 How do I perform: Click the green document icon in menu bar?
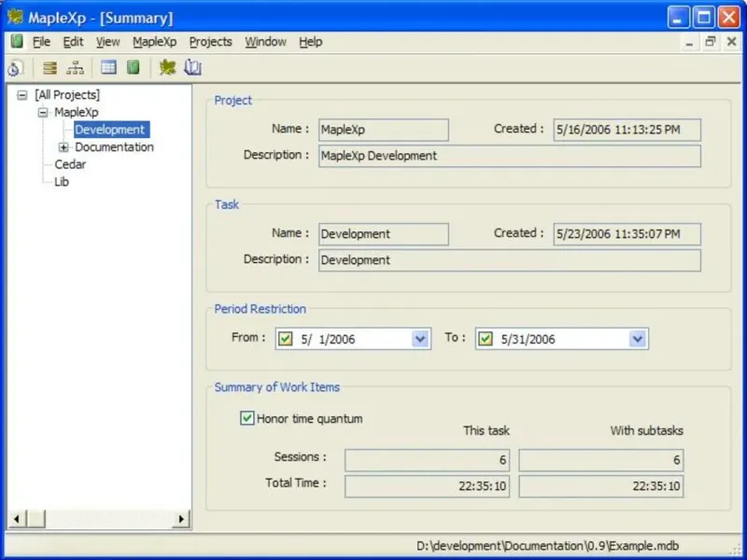point(16,42)
